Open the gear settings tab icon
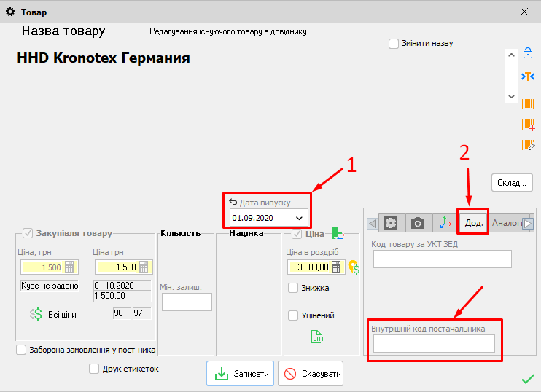 (x=392, y=223)
